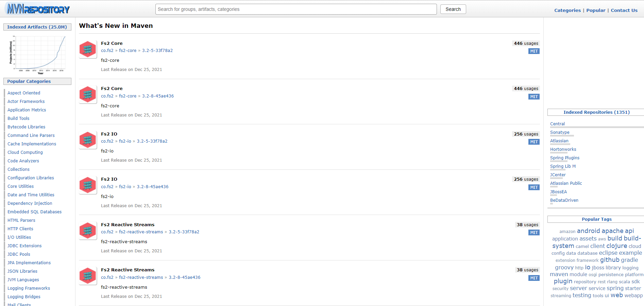Select the github popular tag

pyautogui.click(x=610, y=260)
